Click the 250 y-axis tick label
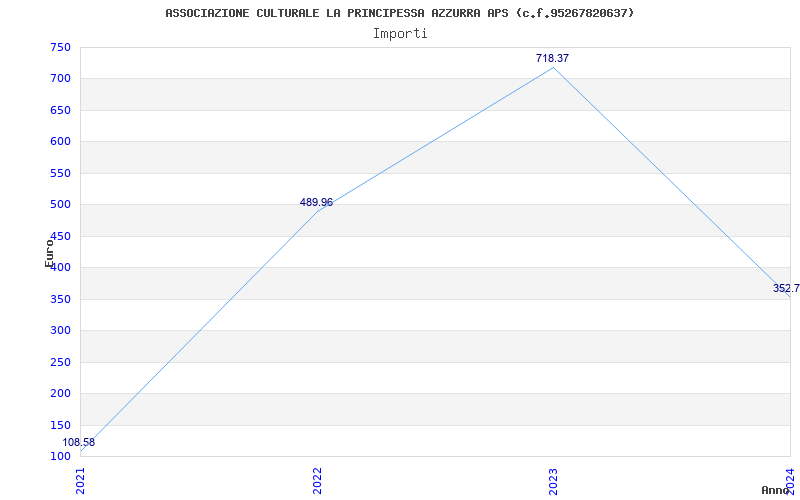 click(60, 362)
